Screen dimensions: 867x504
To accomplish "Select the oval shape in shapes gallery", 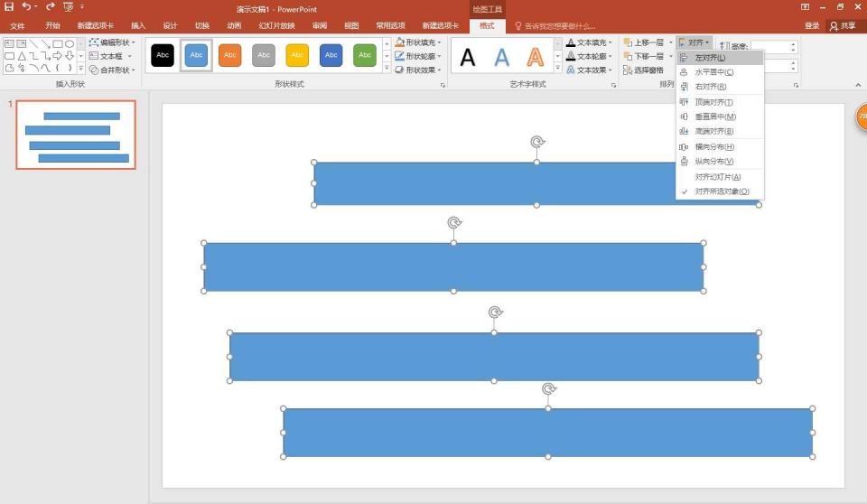I will [x=70, y=43].
